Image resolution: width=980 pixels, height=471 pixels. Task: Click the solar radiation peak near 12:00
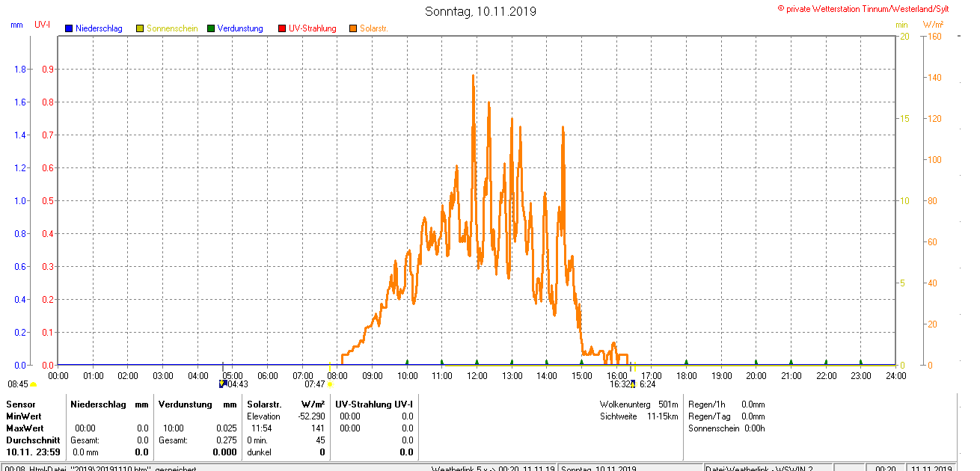(473, 76)
